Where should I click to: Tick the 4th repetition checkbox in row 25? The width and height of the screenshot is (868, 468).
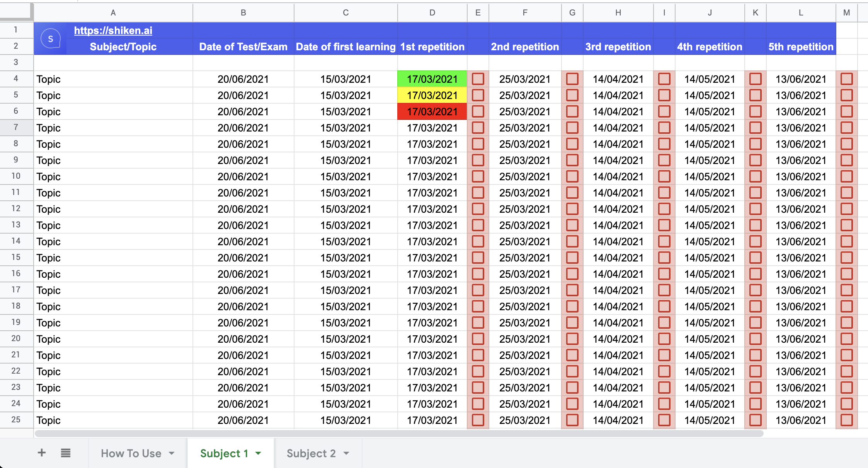click(755, 420)
